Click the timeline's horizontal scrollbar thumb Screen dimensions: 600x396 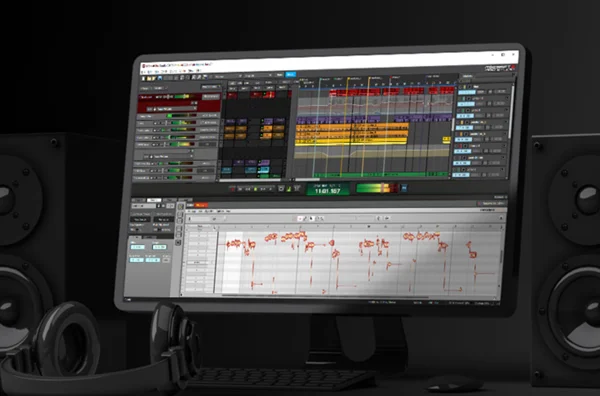click(308, 179)
